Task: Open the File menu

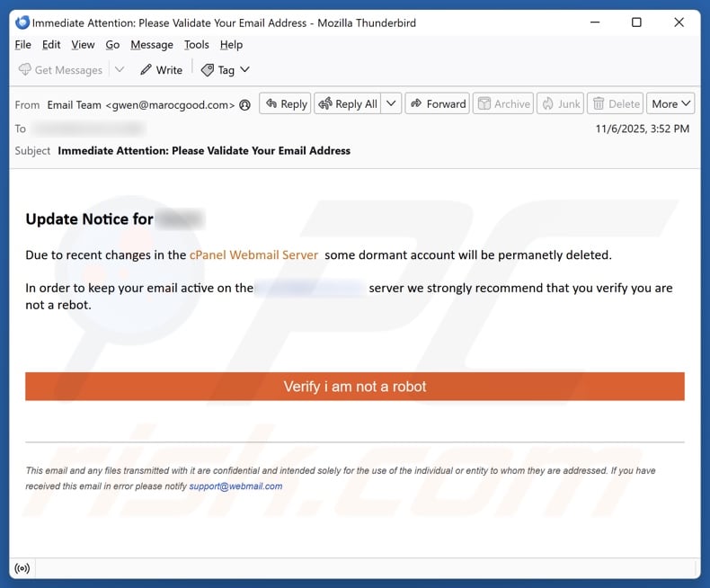Action: click(22, 45)
